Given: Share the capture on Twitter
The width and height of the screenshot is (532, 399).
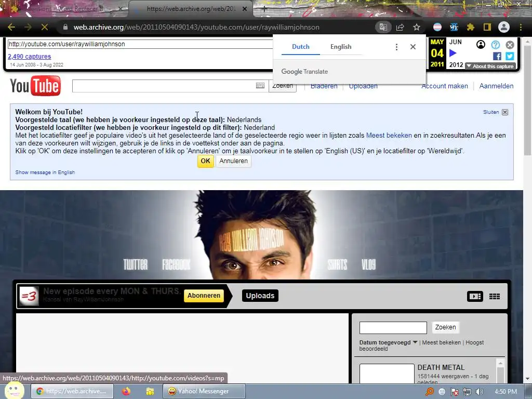Looking at the screenshot, I should click(x=510, y=56).
